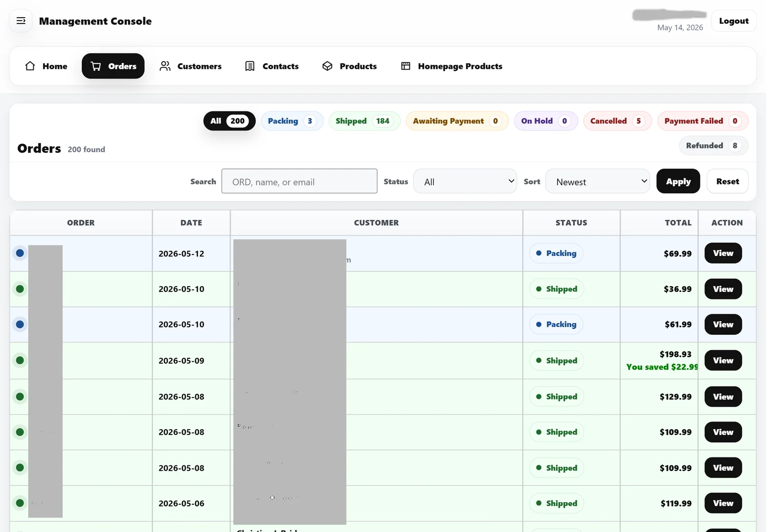The width and height of the screenshot is (766, 532).
Task: Click the STATUS column header
Action: [571, 223]
